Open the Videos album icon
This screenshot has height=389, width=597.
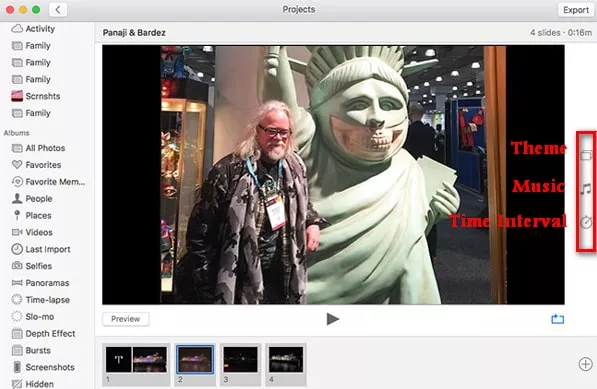(x=17, y=232)
